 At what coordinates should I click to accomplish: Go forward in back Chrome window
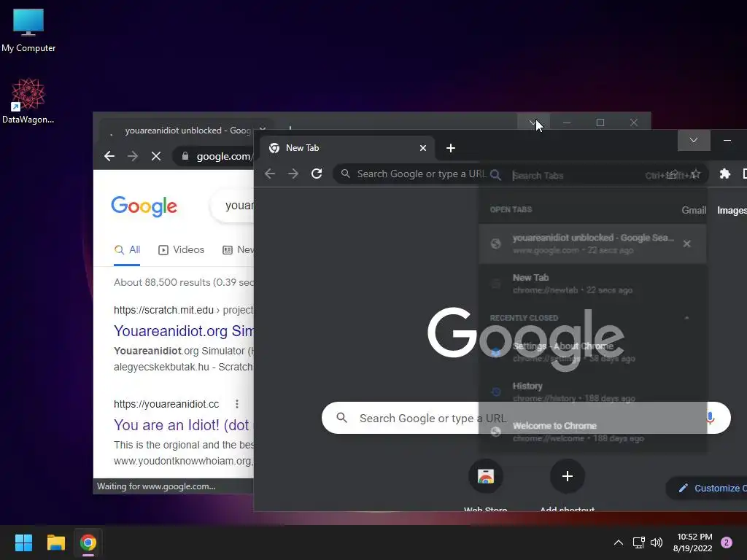[x=133, y=156]
